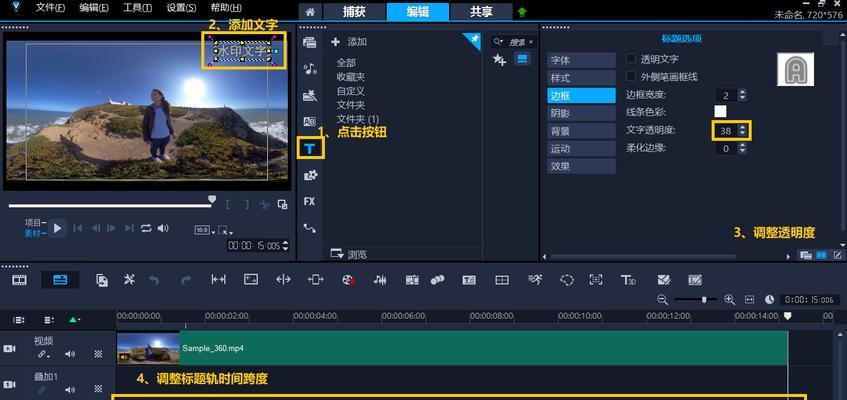
Task: Open the Time Remapping icon
Action: pos(535,279)
